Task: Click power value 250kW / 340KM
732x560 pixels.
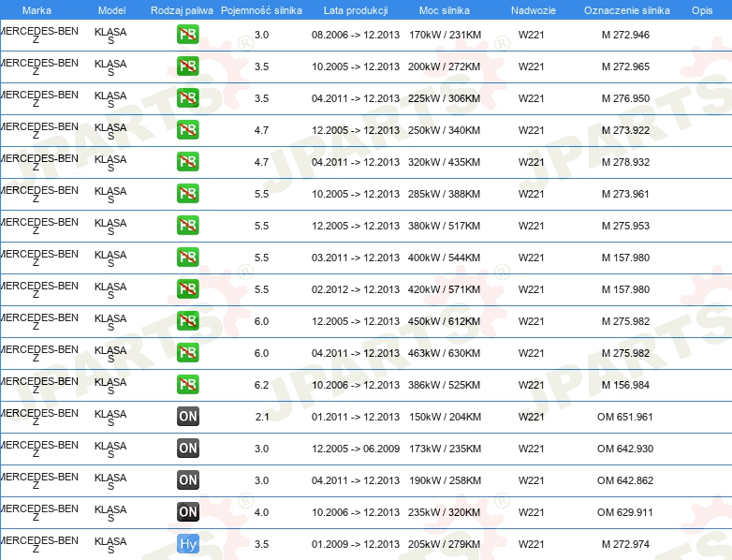Action: click(x=444, y=130)
